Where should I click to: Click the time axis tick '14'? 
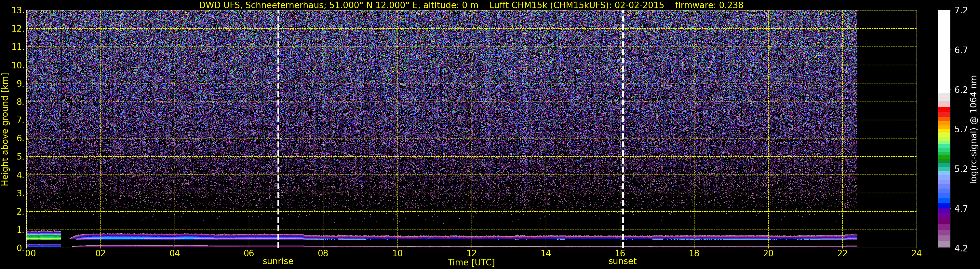[x=545, y=253]
